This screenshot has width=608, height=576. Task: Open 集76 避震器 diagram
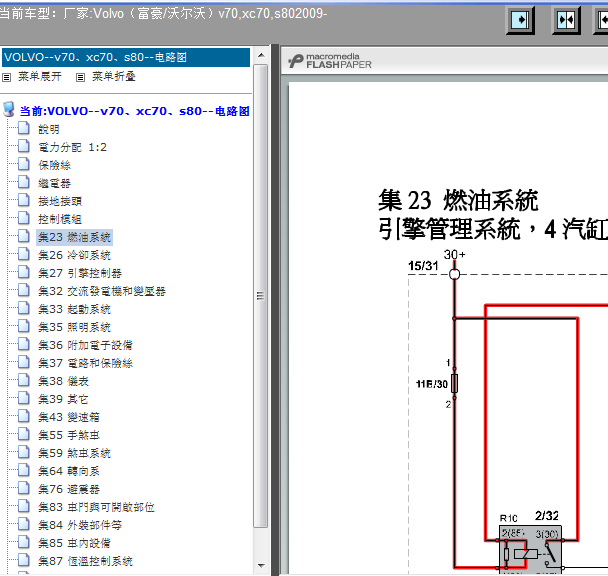(x=69, y=490)
